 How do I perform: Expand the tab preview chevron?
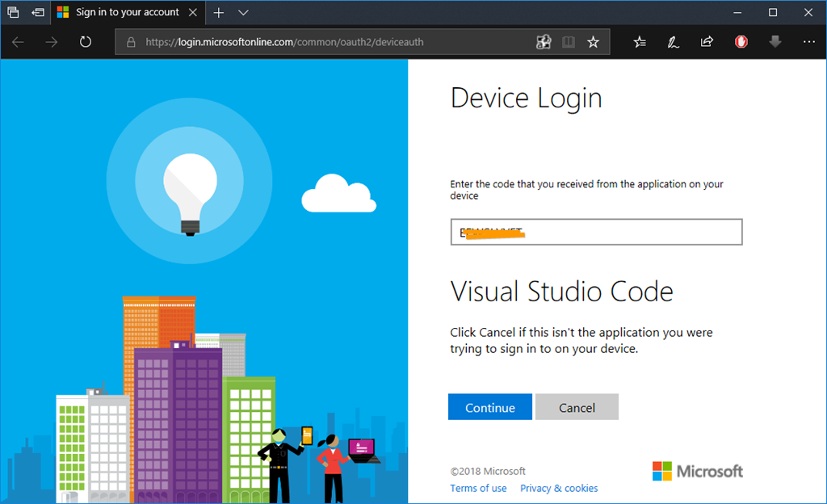244,13
